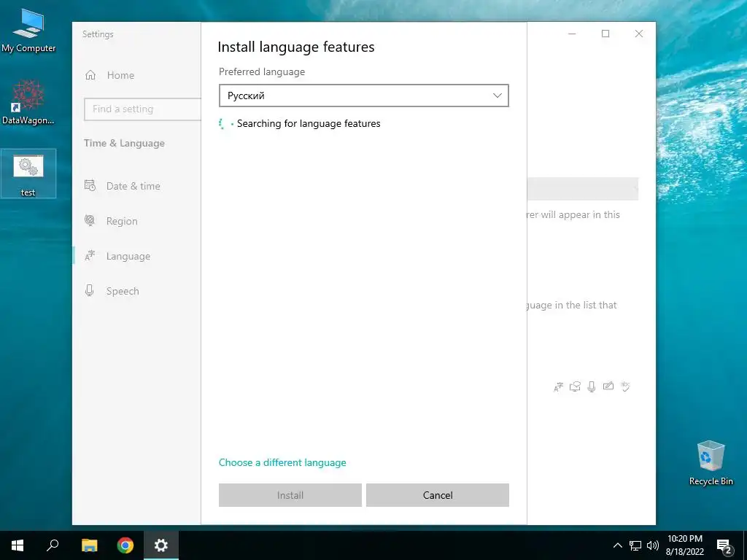
Task: Show hidden system tray icons
Action: (617, 545)
